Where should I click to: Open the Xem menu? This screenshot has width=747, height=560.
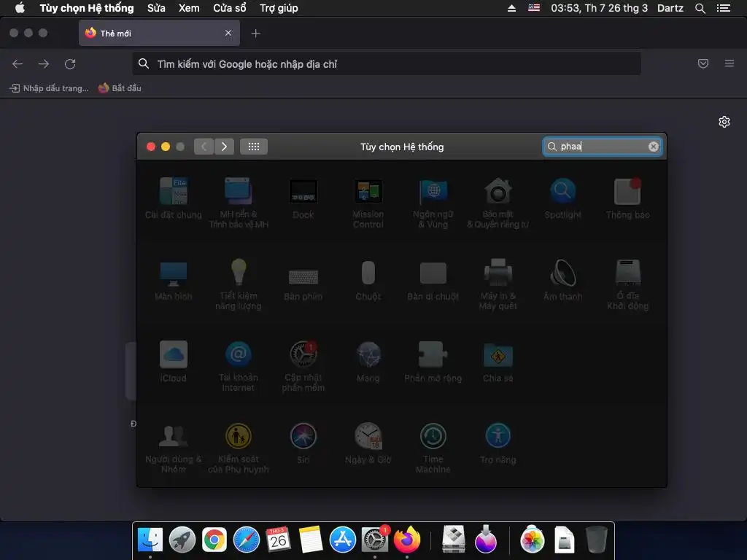click(x=189, y=8)
